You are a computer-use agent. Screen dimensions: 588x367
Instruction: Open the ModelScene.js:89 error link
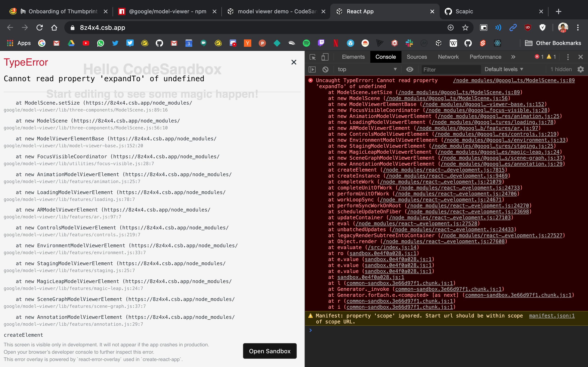tap(513, 80)
